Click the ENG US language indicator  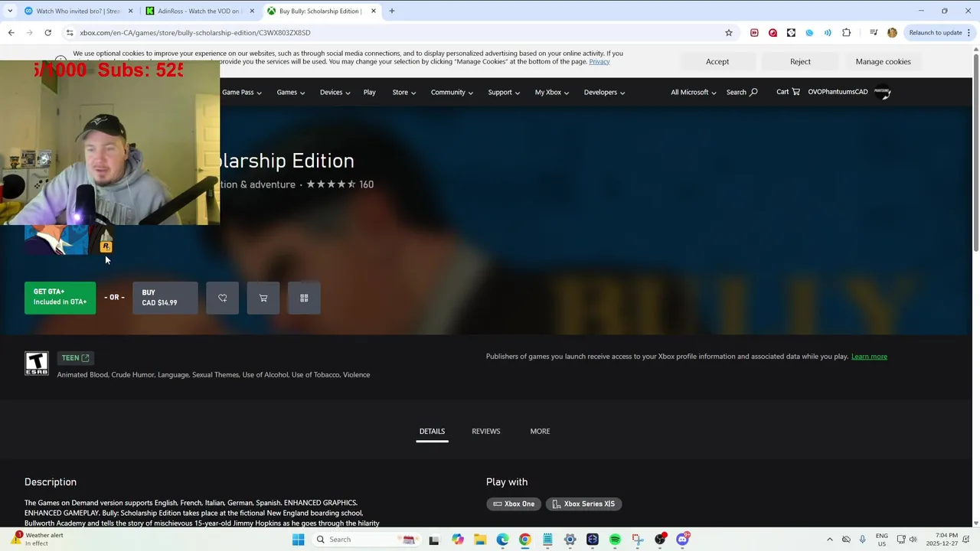pos(882,540)
